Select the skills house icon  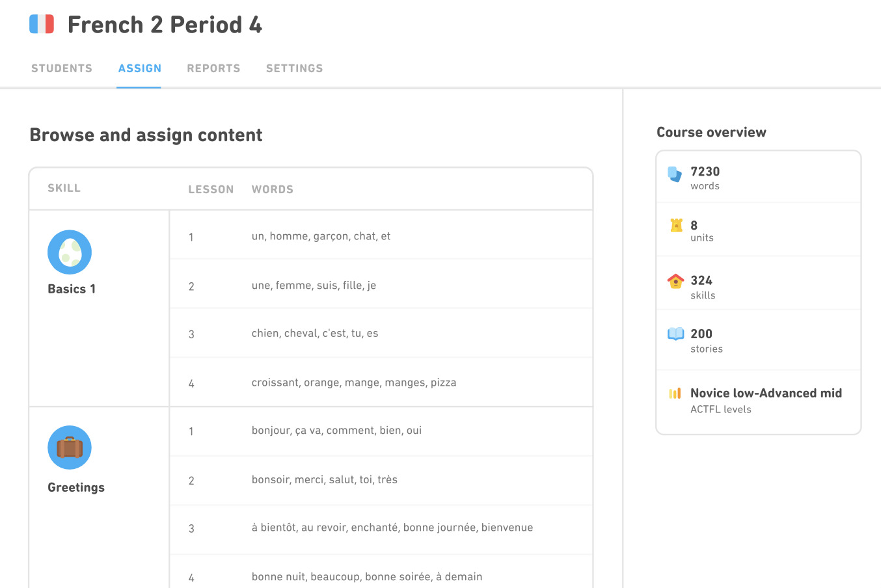(674, 280)
